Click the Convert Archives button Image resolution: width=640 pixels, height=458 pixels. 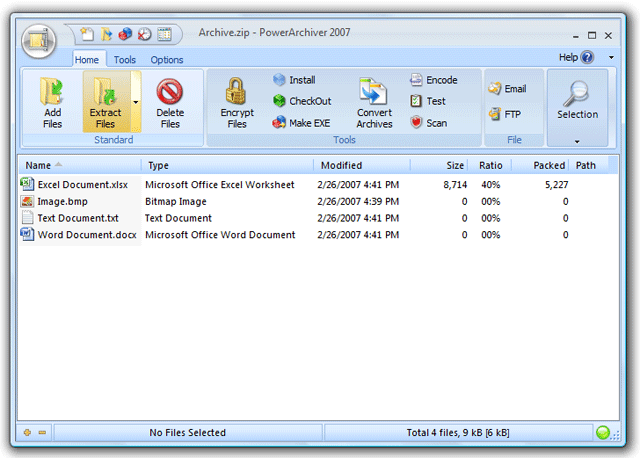[374, 102]
